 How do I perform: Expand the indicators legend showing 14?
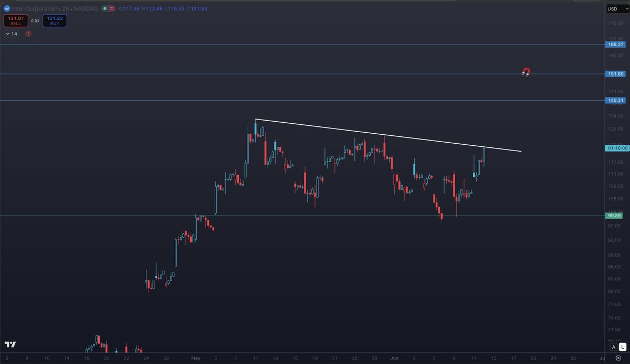click(11, 34)
